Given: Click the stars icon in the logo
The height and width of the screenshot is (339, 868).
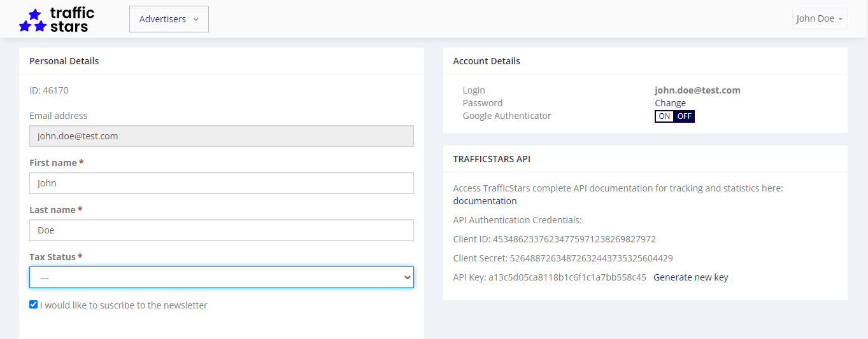Looking at the screenshot, I should (33, 20).
